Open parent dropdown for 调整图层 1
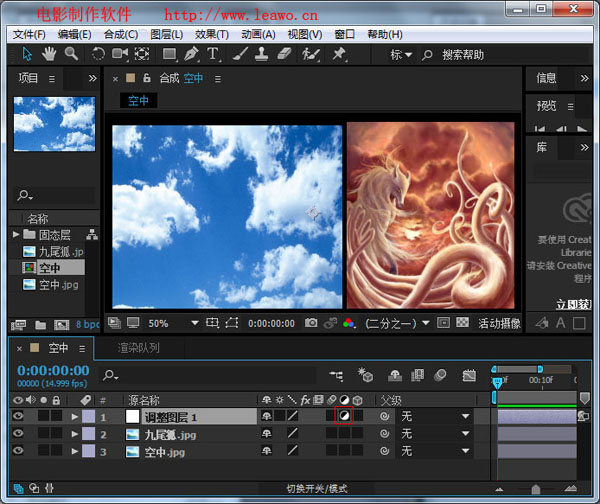 pos(435,416)
